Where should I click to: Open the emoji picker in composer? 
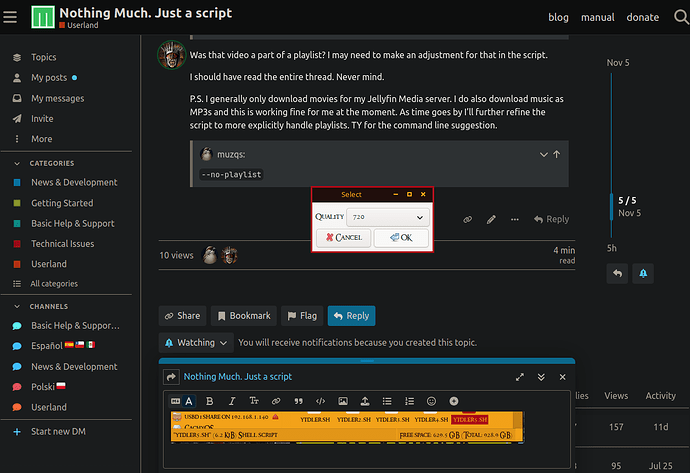[x=431, y=401]
